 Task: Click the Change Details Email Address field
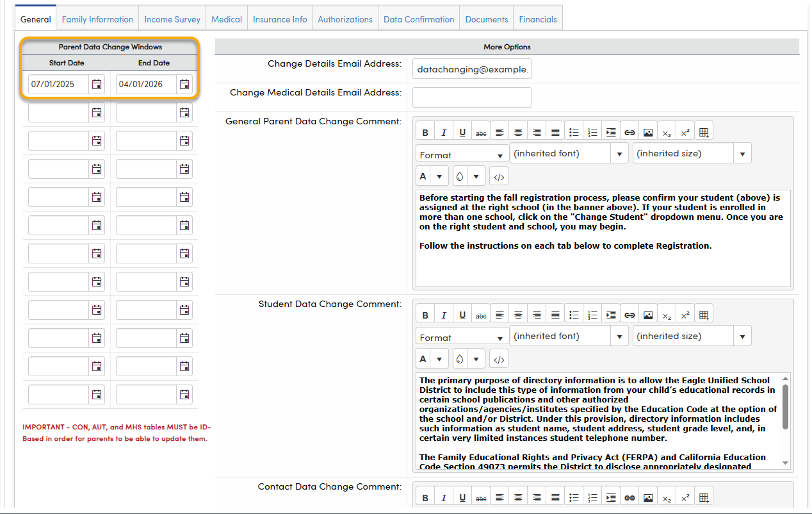pyautogui.click(x=472, y=69)
